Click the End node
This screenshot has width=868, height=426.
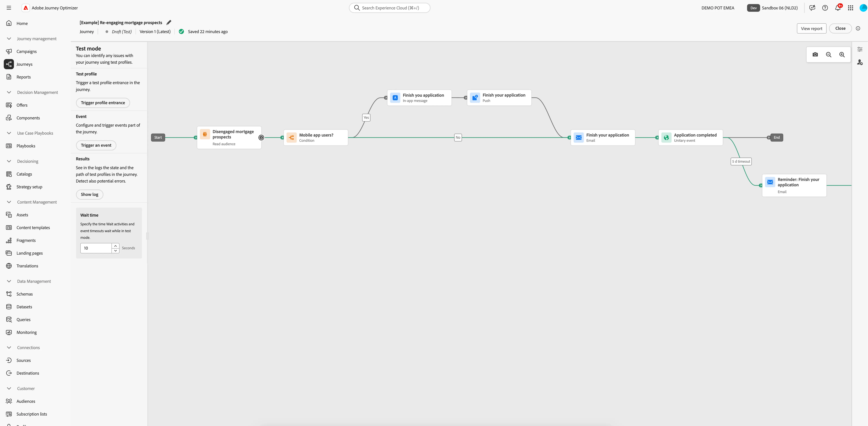776,138
